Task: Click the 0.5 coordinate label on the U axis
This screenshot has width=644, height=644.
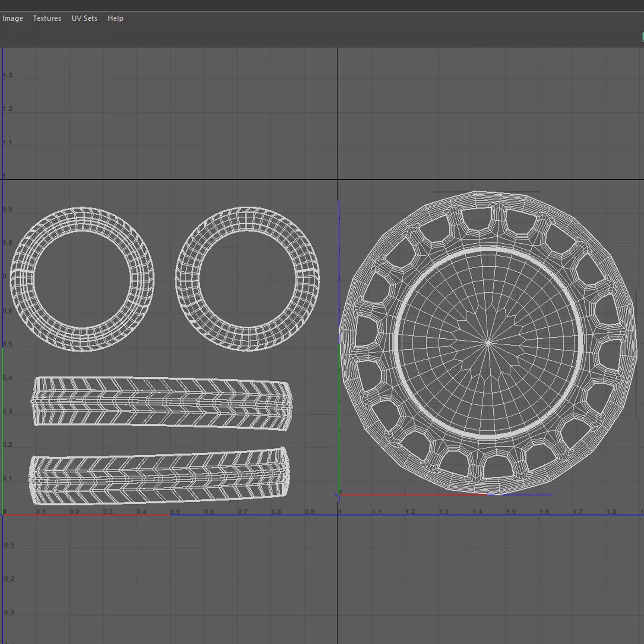Action: point(176,512)
